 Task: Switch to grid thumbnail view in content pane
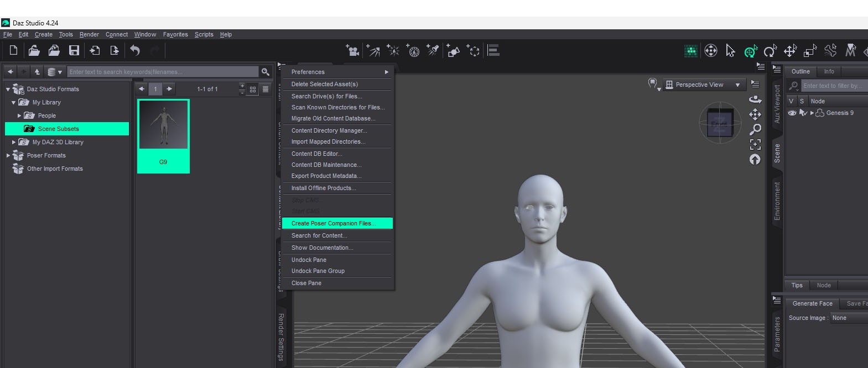[253, 89]
